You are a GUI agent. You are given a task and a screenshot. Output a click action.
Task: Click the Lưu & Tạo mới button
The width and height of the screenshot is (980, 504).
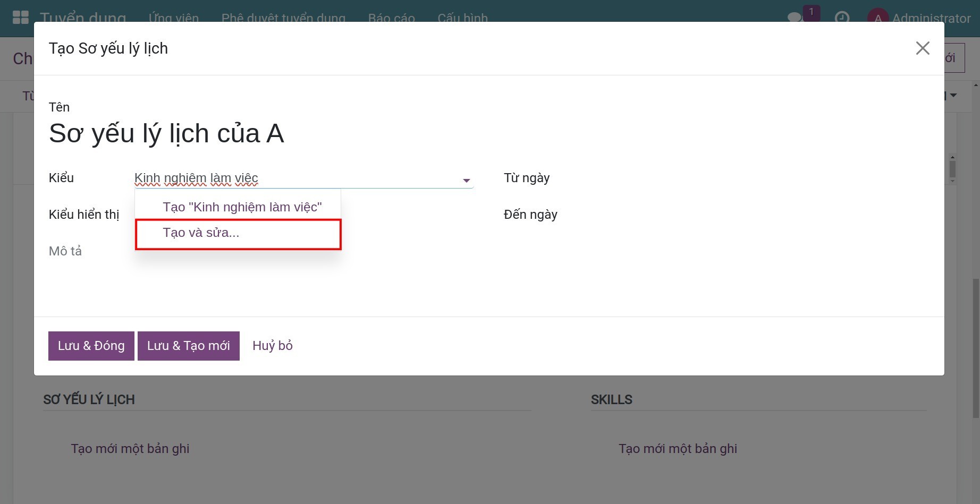click(188, 346)
